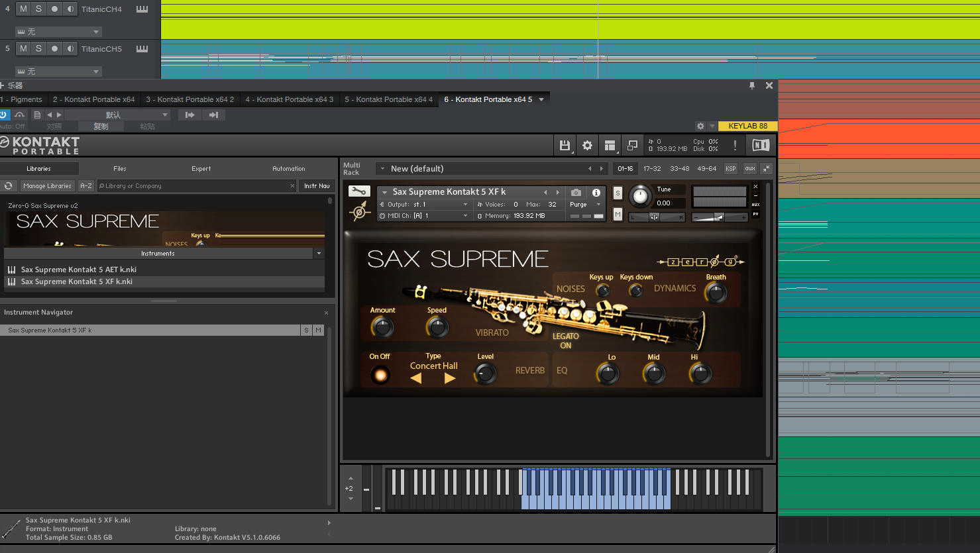Open Kontakt options gear
This screenshot has height=553, width=980.
click(587, 145)
